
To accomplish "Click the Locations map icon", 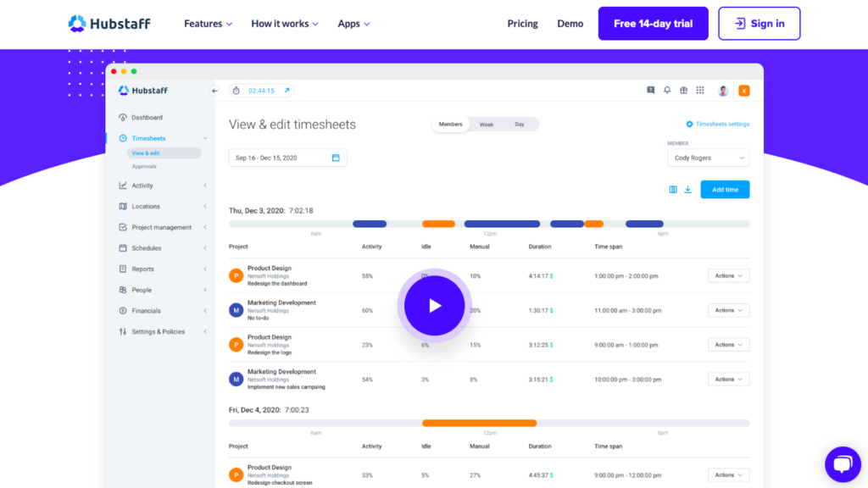I will pyautogui.click(x=123, y=207).
